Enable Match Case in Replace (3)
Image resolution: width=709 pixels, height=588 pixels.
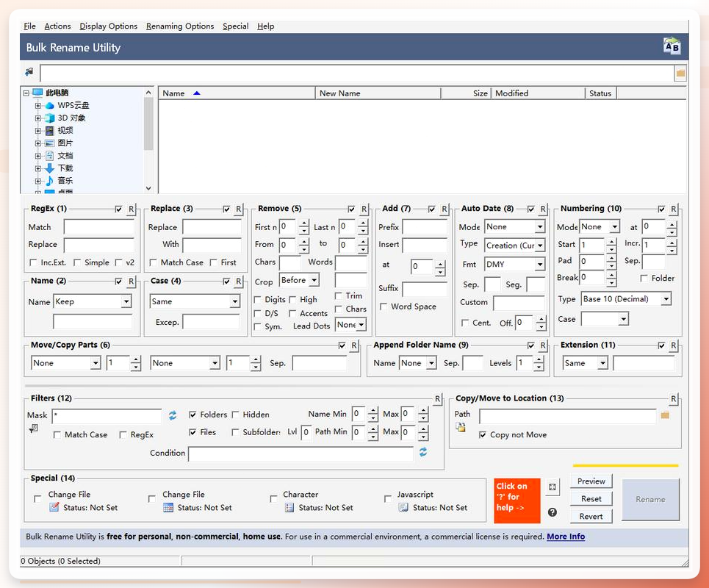pyautogui.click(x=153, y=263)
